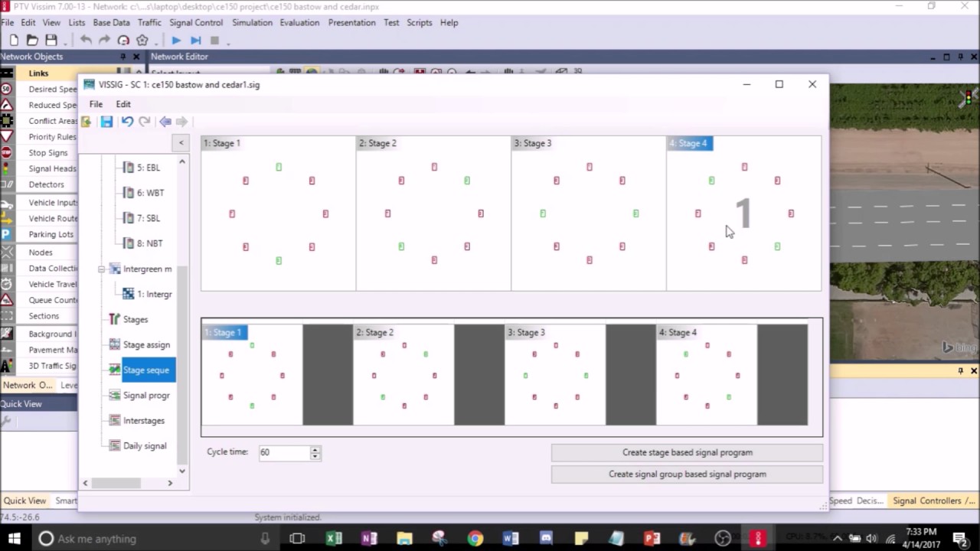Image resolution: width=980 pixels, height=551 pixels.
Task: Click the New network file icon
Action: point(15,40)
